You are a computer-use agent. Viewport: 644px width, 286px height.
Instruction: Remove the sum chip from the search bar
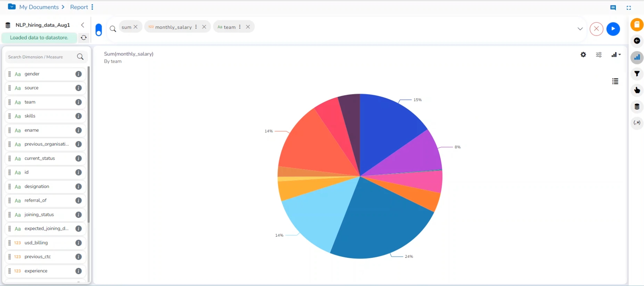136,27
